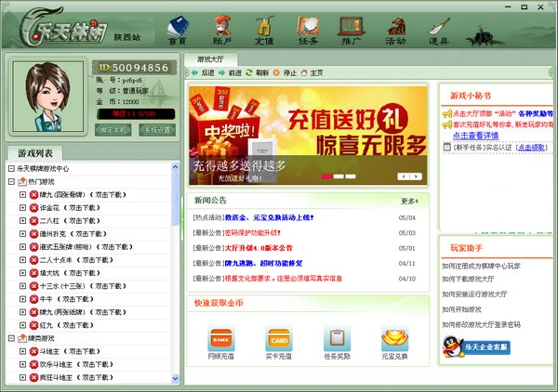The height and width of the screenshot is (392, 558).
Task: Expand the 疯狂斗地主 node
Action: point(22,377)
